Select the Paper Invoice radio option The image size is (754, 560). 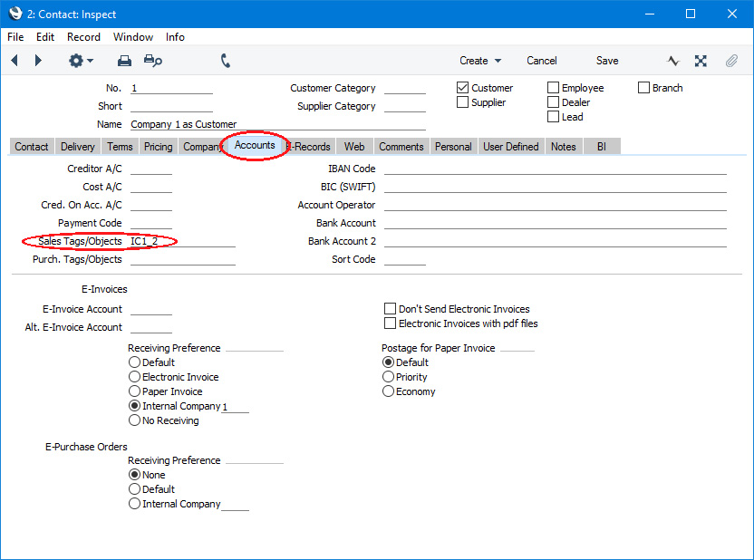(x=135, y=391)
